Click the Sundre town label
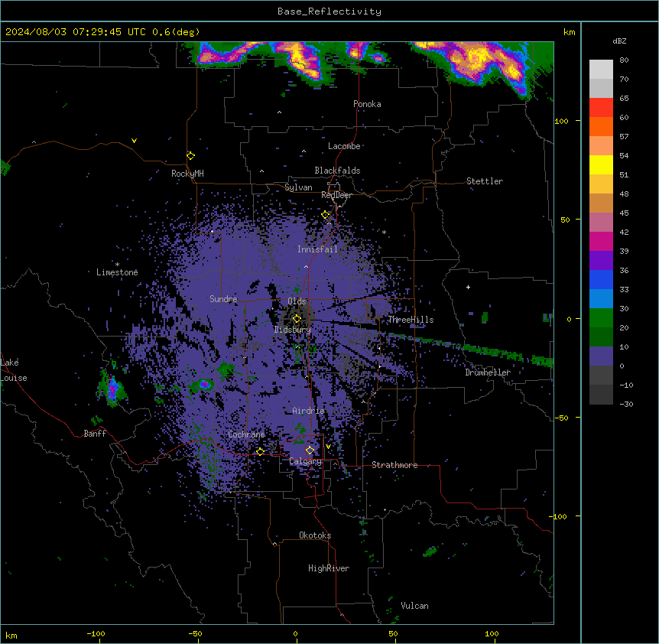The image size is (659, 644). [x=223, y=299]
